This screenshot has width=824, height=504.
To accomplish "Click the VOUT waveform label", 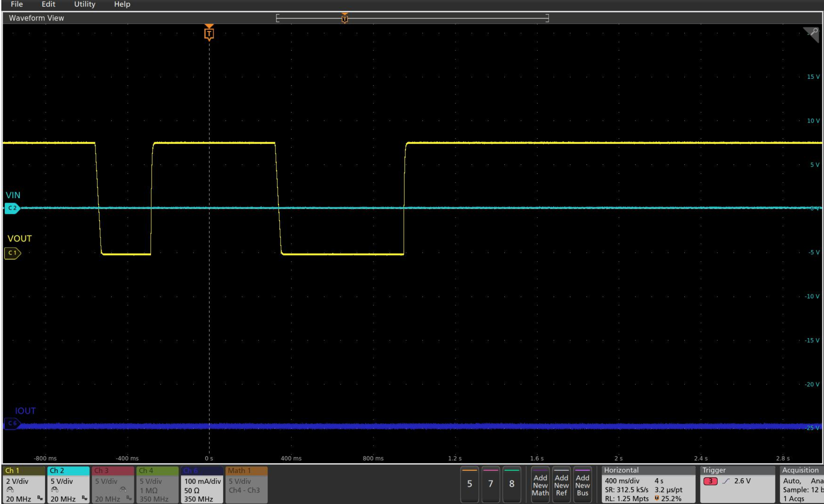I will [20, 238].
